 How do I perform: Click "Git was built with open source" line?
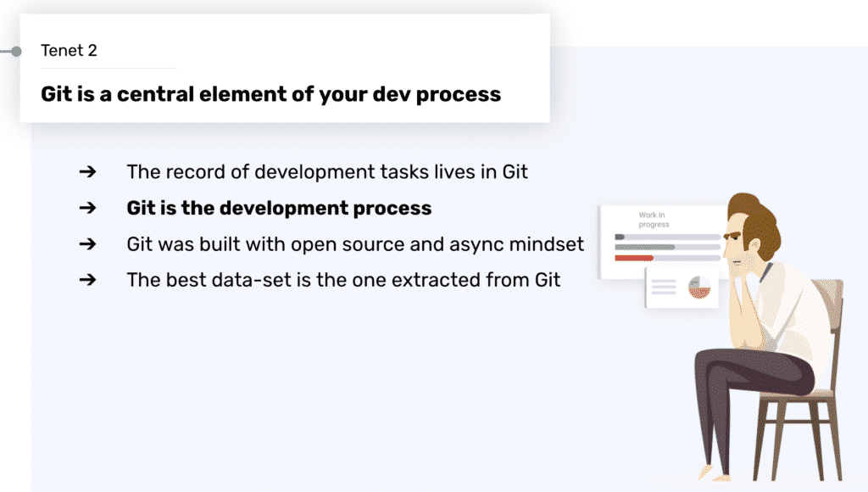[x=355, y=244]
